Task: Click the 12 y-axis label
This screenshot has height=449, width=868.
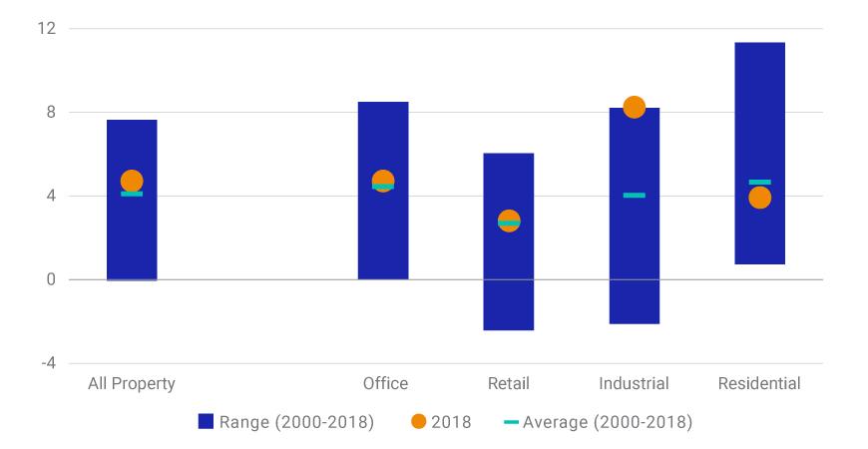Action: pos(47,28)
